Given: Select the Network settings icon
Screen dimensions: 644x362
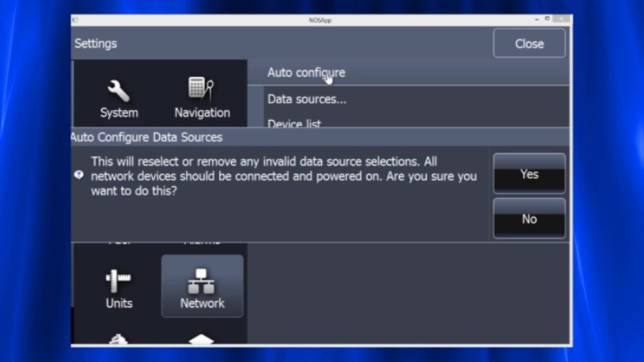Looking at the screenshot, I should [x=202, y=287].
